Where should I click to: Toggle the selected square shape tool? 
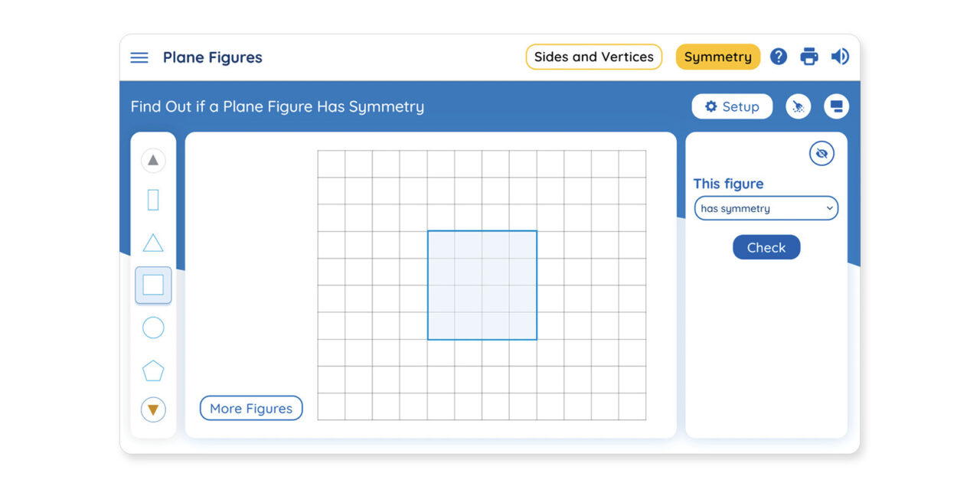click(x=152, y=284)
